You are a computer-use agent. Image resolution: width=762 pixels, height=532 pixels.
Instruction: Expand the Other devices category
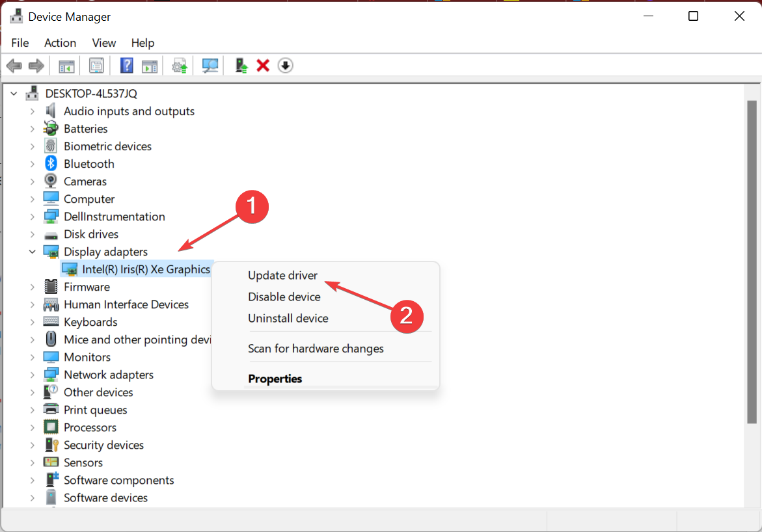pos(33,392)
